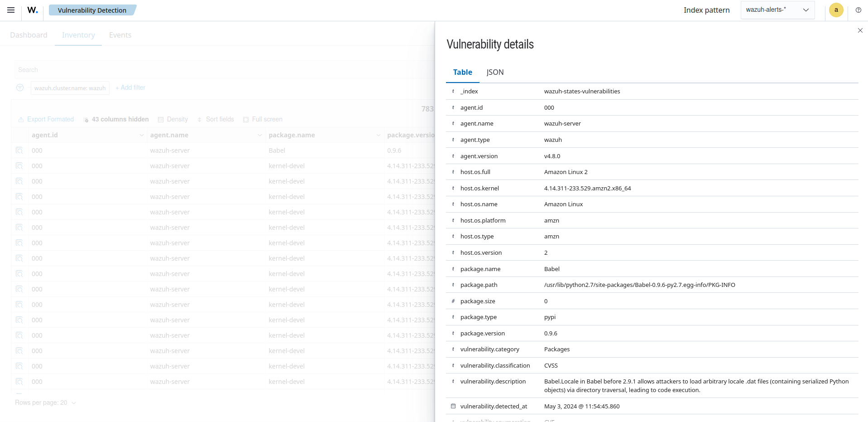Click the Wazuh logo home icon
The image size is (868, 422).
click(33, 10)
